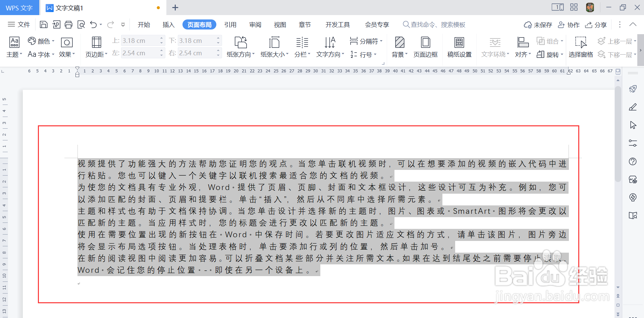
Task: Open the 纸张大小 paper size menu
Action: 274,47
